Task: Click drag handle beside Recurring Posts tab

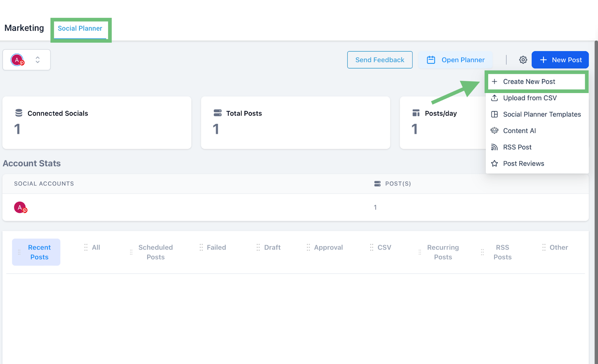Action: [x=420, y=252]
